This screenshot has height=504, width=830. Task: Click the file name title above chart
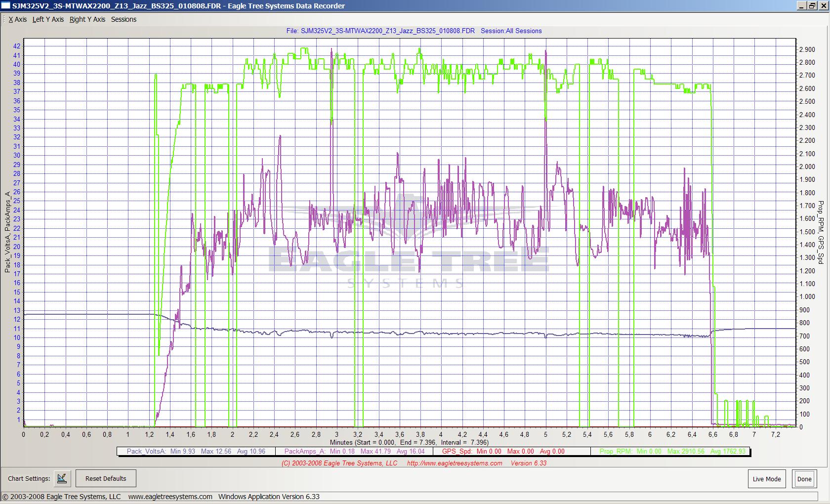380,31
